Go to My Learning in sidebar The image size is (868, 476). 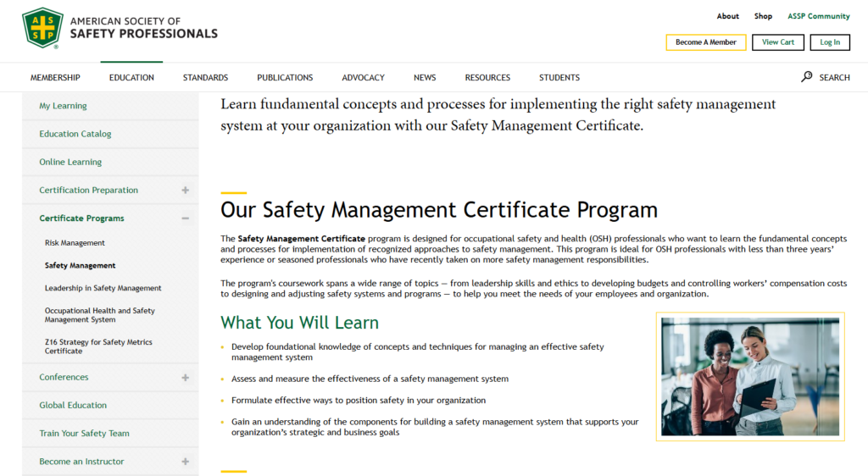63,106
